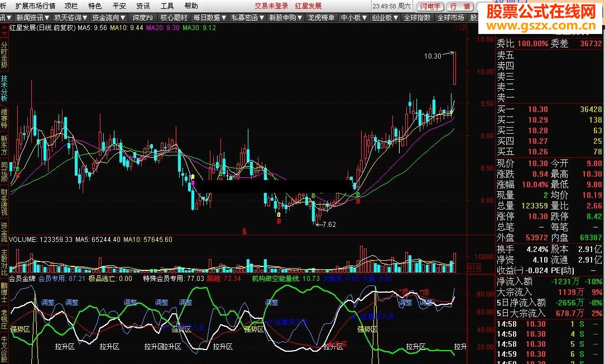The width and height of the screenshot is (605, 364).
Task: Open the 平安 menu
Action: 119,6
